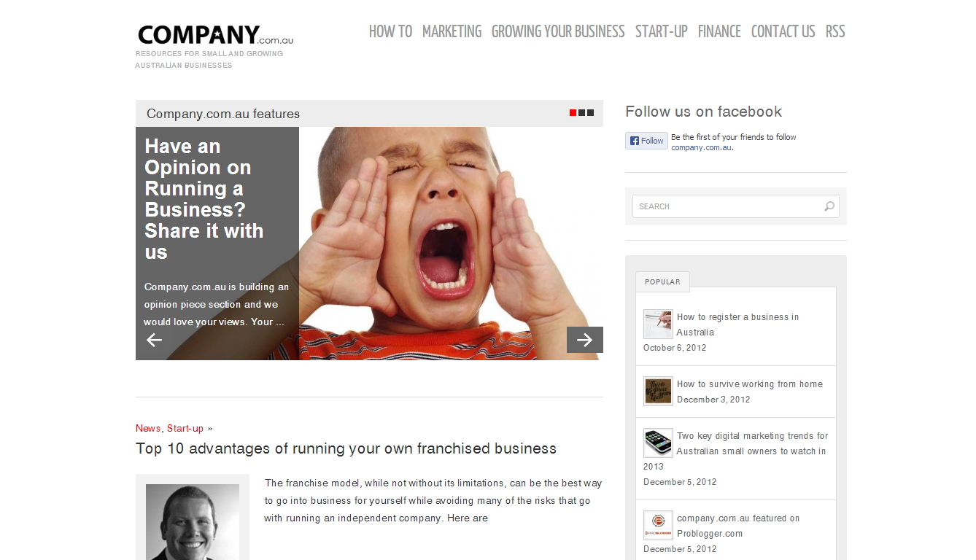Screen dimensions: 976x560
Task: Open the iPhone thumbnail for digital marketing trends
Action: click(x=658, y=443)
